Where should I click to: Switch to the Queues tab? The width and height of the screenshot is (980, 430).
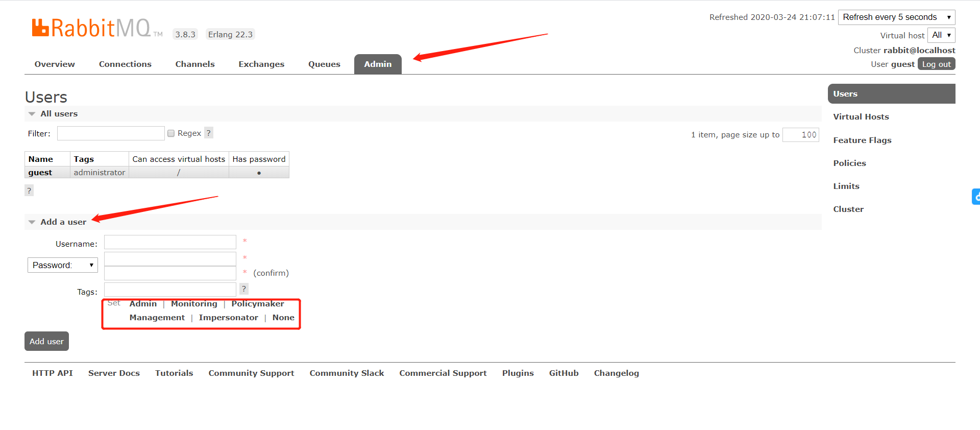pos(324,64)
